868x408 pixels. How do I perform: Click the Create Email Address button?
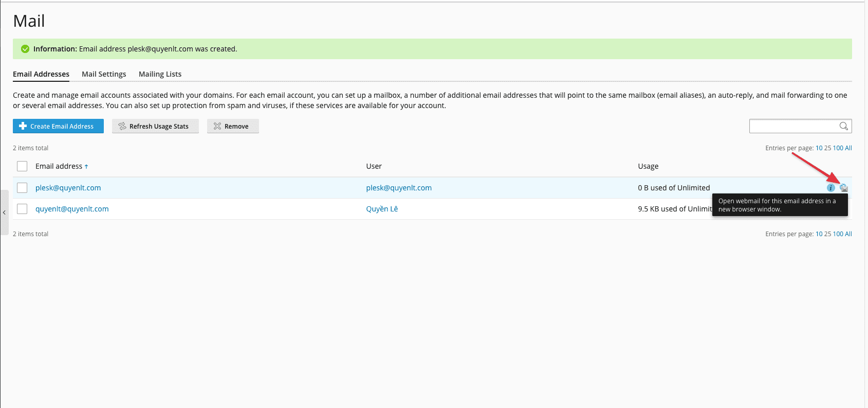[58, 126]
